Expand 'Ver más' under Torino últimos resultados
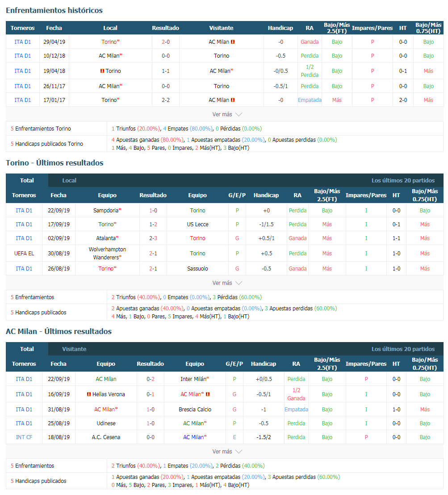Image resolution: width=448 pixels, height=495 pixels. click(x=227, y=283)
